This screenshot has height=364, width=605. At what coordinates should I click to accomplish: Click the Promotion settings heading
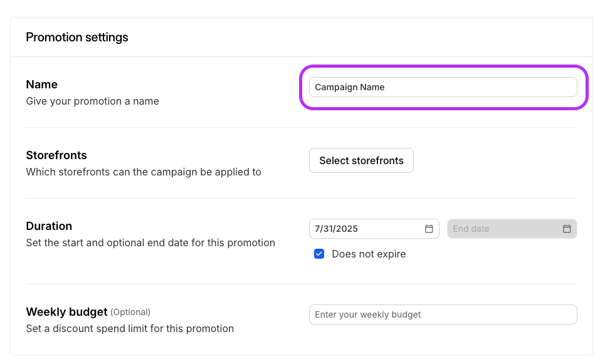pos(77,37)
